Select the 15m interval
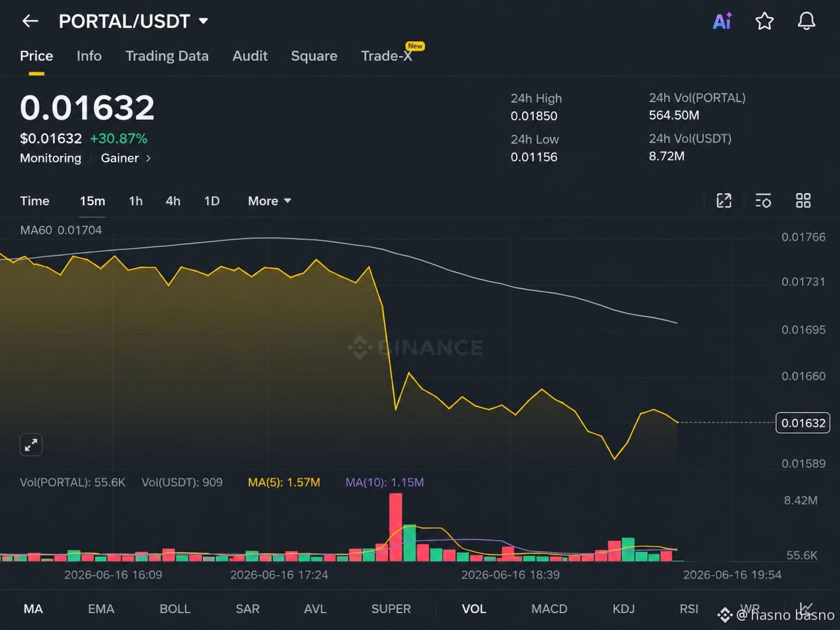Screen dimensions: 840x630 click(x=92, y=201)
